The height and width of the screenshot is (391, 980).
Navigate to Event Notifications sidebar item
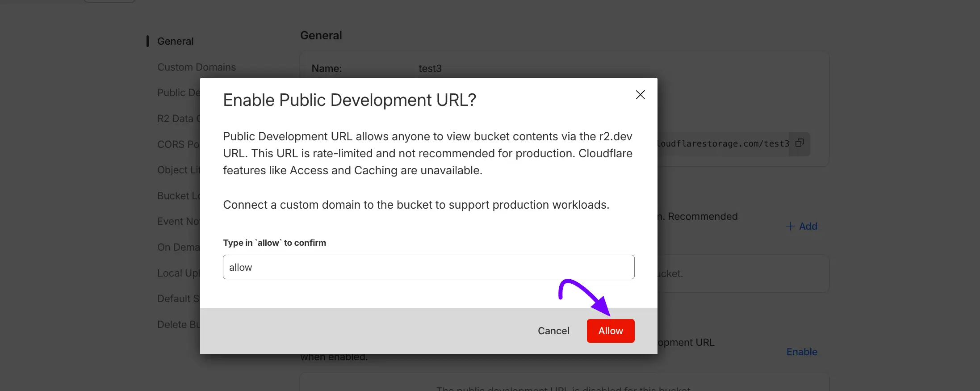(x=178, y=221)
